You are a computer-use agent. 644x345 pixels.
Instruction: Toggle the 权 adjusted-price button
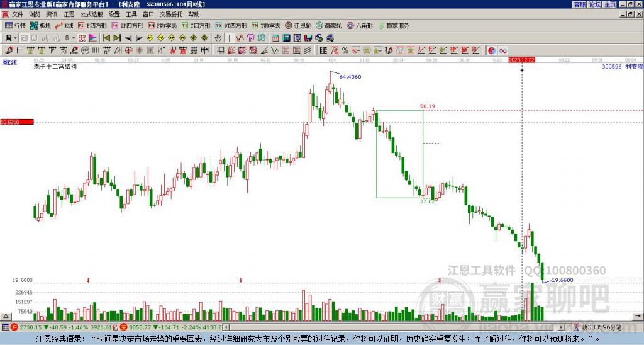[82, 38]
